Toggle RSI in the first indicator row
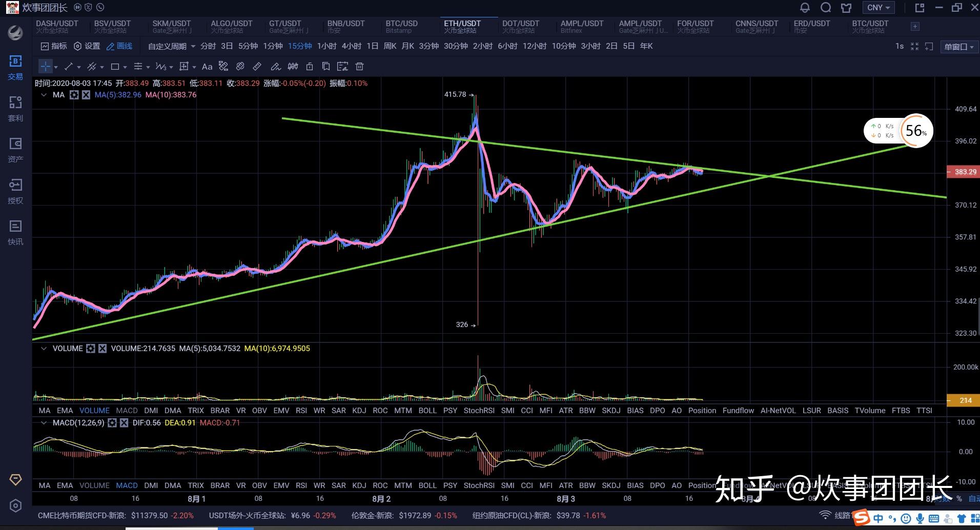Viewport: 980px width, 530px height. pos(301,411)
